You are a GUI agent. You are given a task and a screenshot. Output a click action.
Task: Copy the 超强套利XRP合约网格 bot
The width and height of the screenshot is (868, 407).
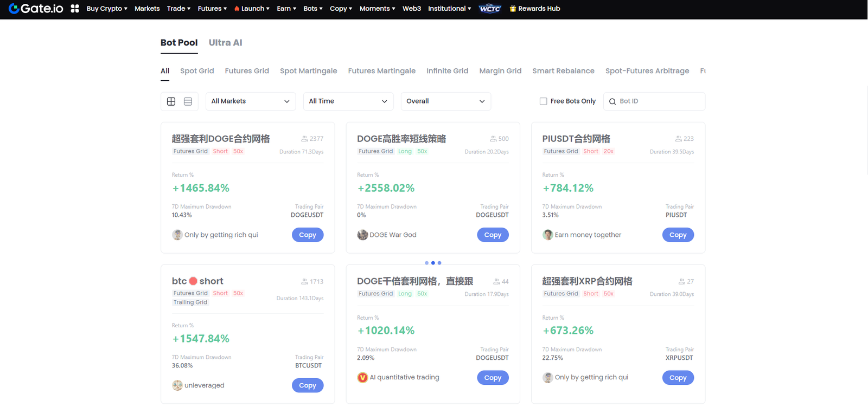pos(678,378)
